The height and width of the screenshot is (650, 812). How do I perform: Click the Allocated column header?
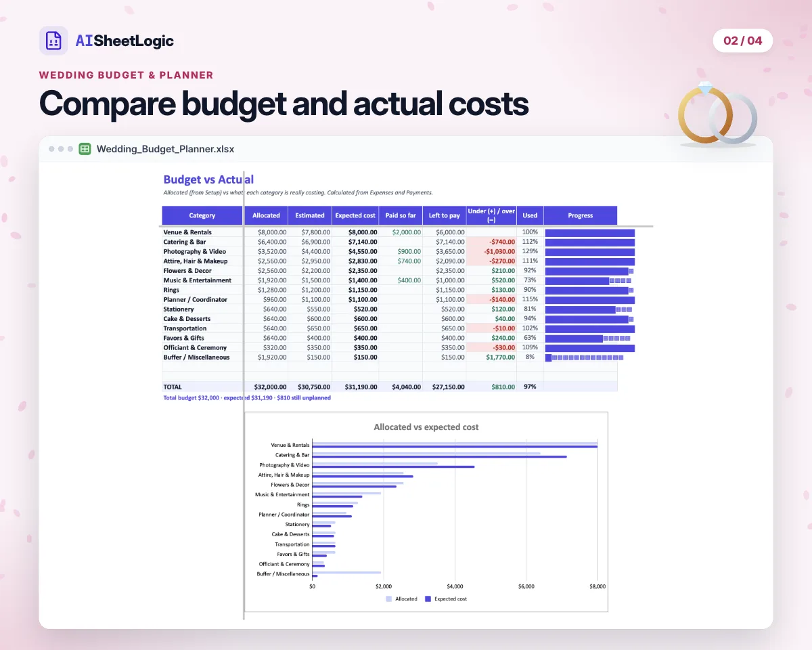[x=266, y=215]
